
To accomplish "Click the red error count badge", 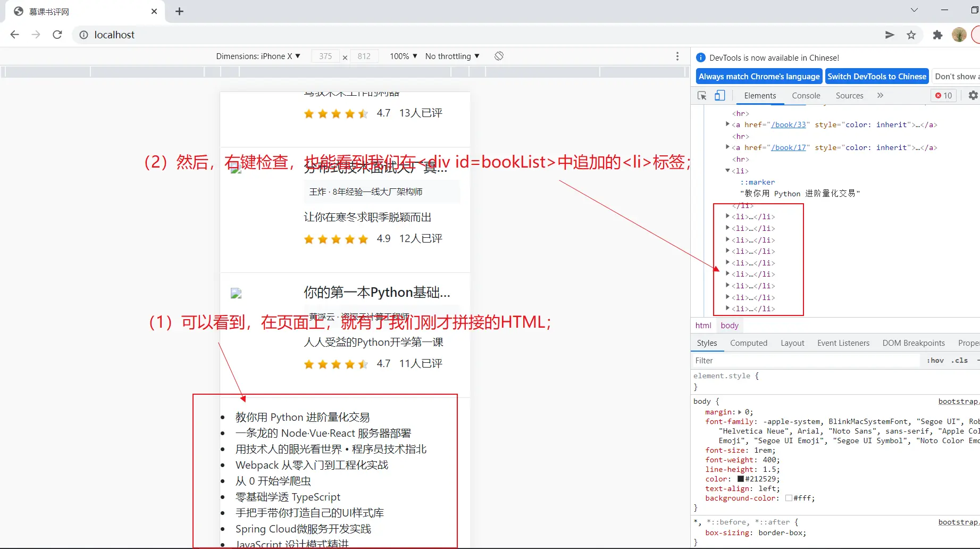I will click(944, 96).
